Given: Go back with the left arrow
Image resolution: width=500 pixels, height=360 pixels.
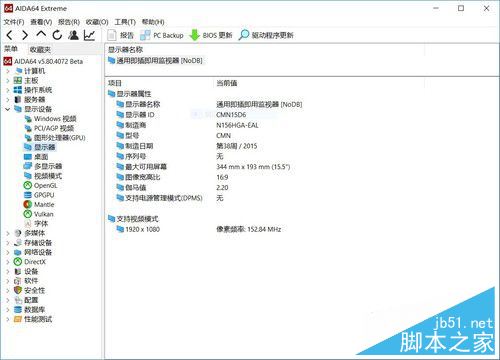Looking at the screenshot, I should point(10,35).
